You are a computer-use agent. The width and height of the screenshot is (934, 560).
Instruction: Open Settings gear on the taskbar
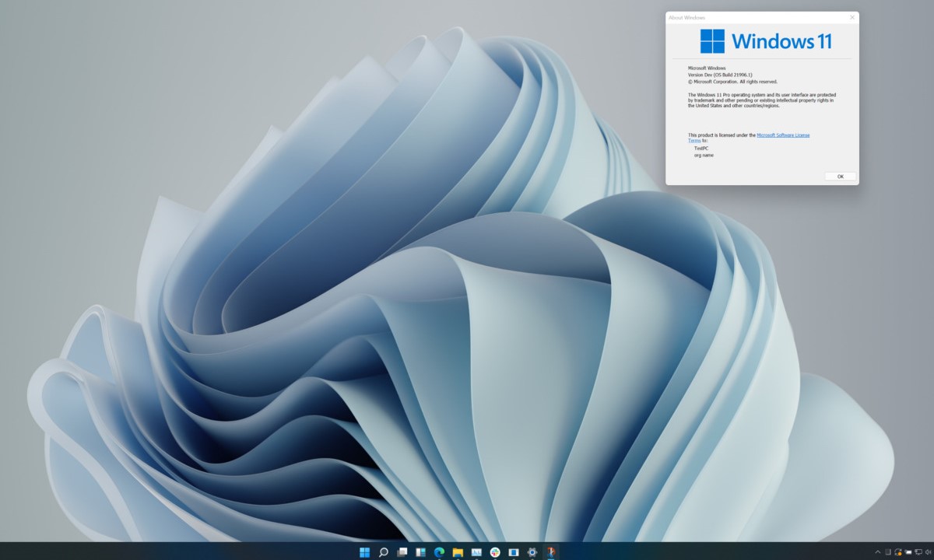(532, 552)
